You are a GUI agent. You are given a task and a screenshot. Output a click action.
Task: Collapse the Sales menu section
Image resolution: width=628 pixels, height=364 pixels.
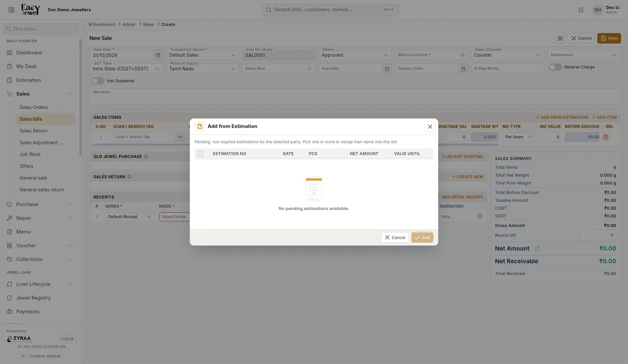tap(69, 94)
